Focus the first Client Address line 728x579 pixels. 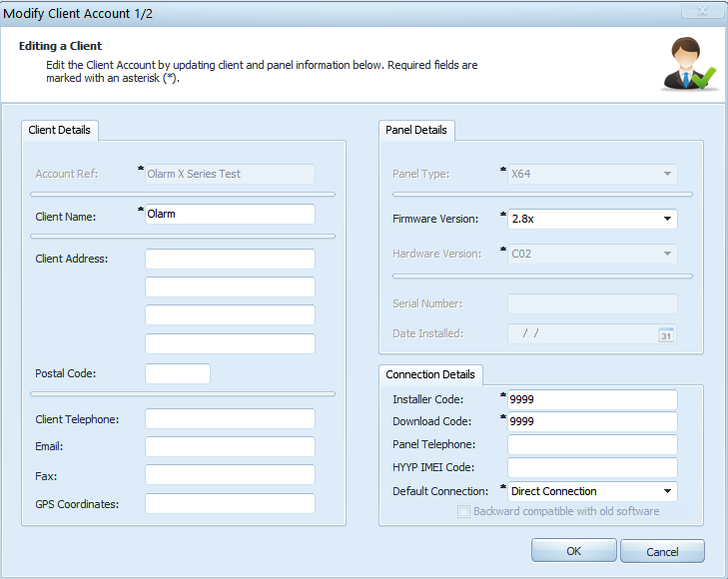230,259
